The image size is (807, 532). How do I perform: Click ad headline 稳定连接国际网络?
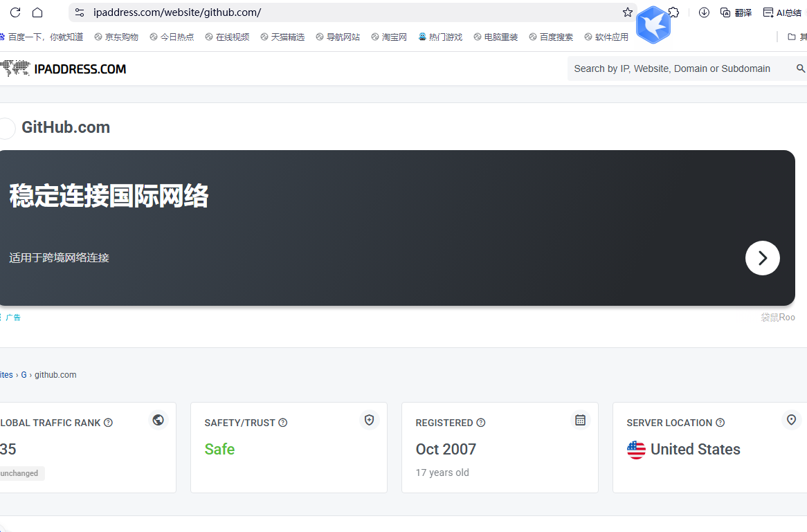click(x=109, y=196)
